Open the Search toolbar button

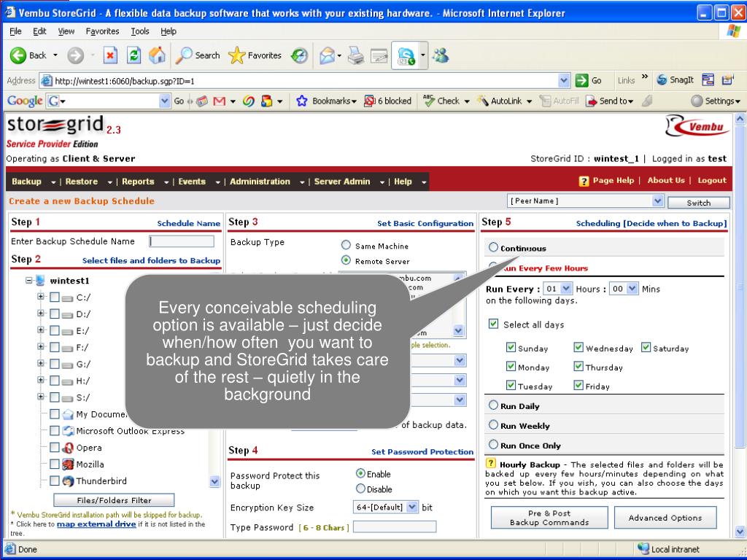click(198, 55)
